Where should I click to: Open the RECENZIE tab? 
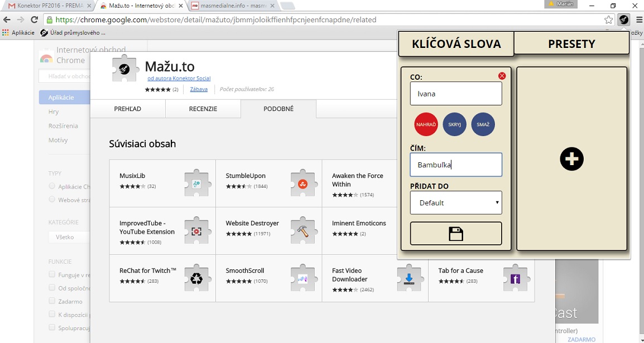click(203, 109)
